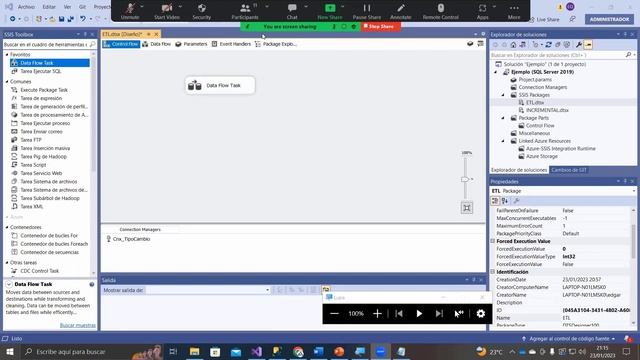Click the fit-to-view icon below zoom slider
This screenshot has width=640, height=360.
(467, 208)
